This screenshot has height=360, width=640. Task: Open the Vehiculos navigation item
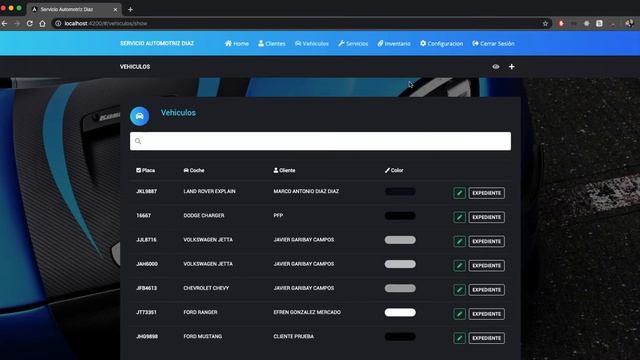[312, 43]
